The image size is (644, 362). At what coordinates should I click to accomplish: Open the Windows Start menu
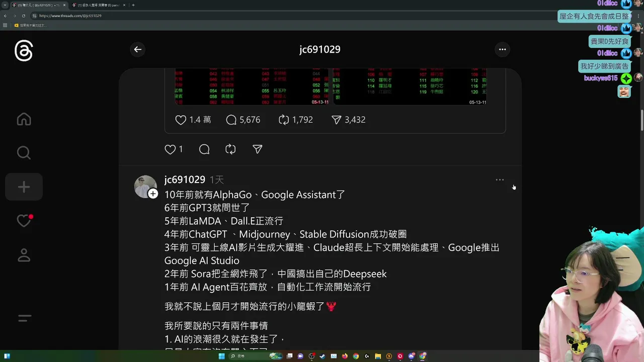coord(221,356)
